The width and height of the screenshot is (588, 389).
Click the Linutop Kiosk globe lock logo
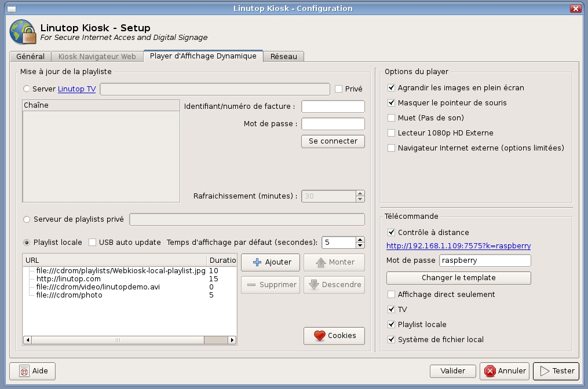tap(23, 32)
